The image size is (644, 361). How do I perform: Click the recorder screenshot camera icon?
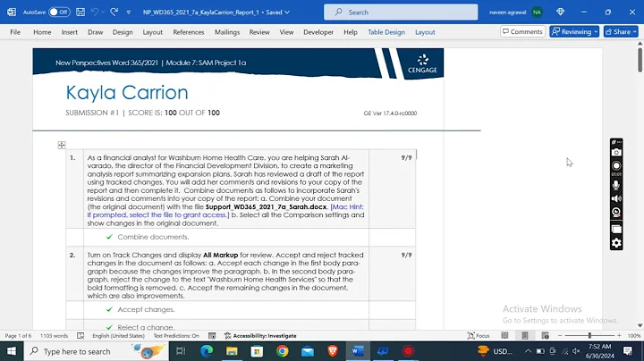pos(616,152)
